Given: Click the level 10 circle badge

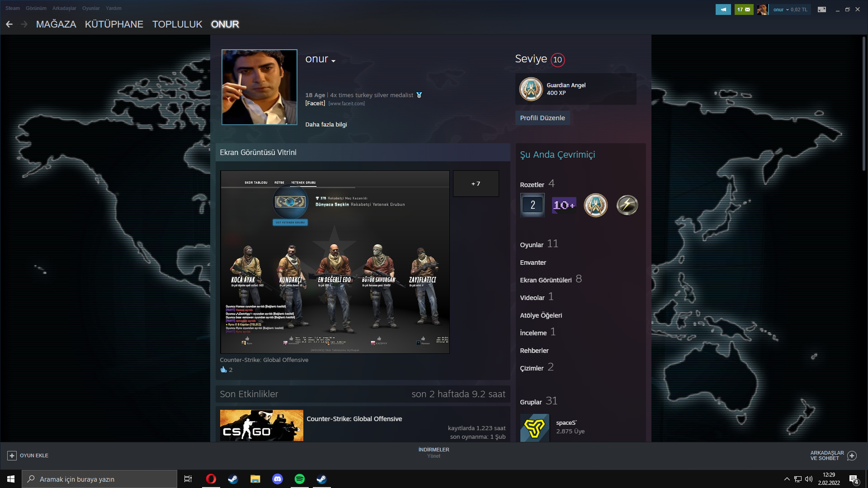Looking at the screenshot, I should pos(558,60).
